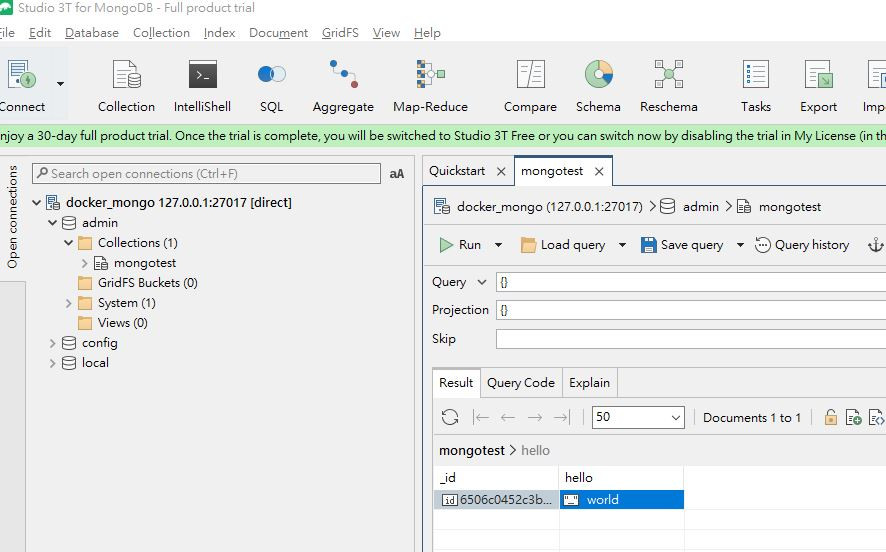Open the Tasks tool
Screen dimensions: 886x552
click(755, 85)
